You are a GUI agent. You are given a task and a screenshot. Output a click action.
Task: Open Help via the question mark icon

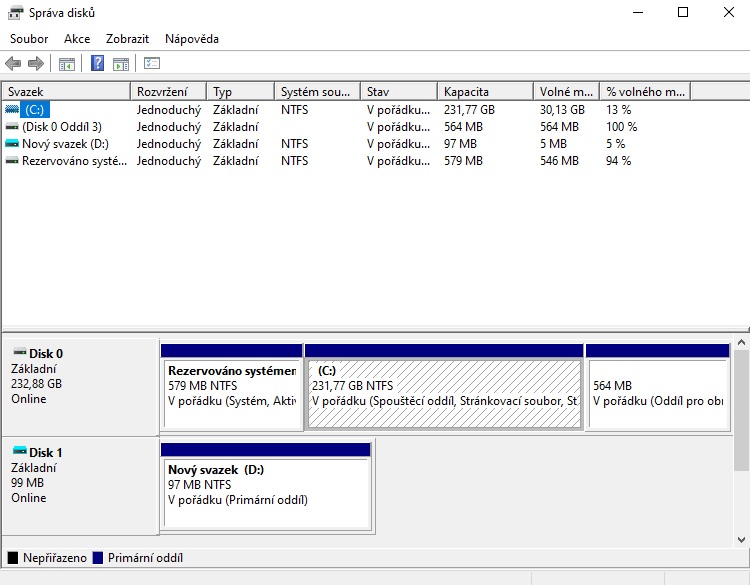point(97,64)
